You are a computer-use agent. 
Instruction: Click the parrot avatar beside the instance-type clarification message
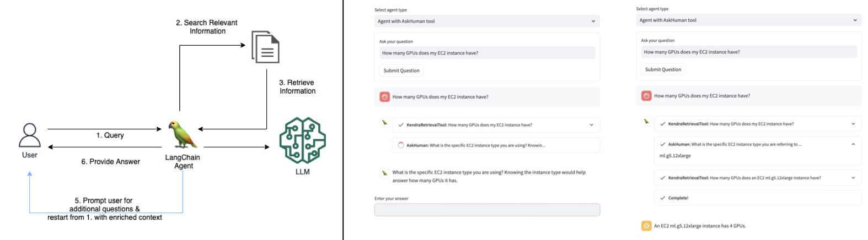click(384, 173)
